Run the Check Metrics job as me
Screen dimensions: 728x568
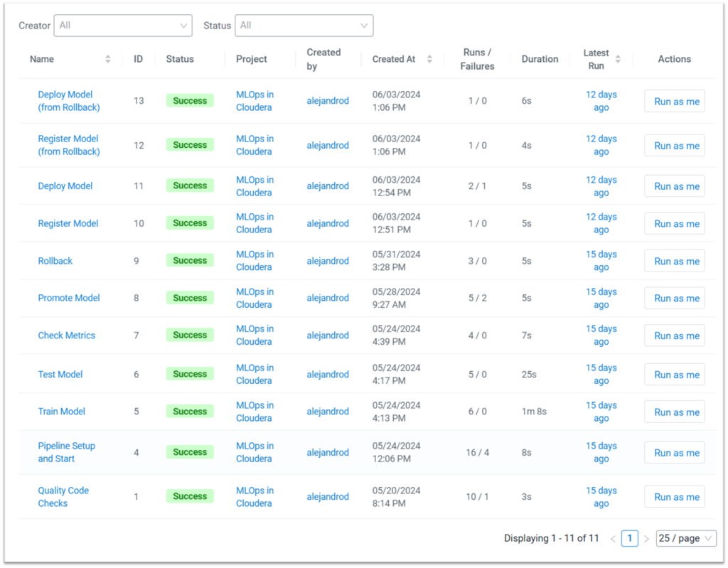(675, 336)
